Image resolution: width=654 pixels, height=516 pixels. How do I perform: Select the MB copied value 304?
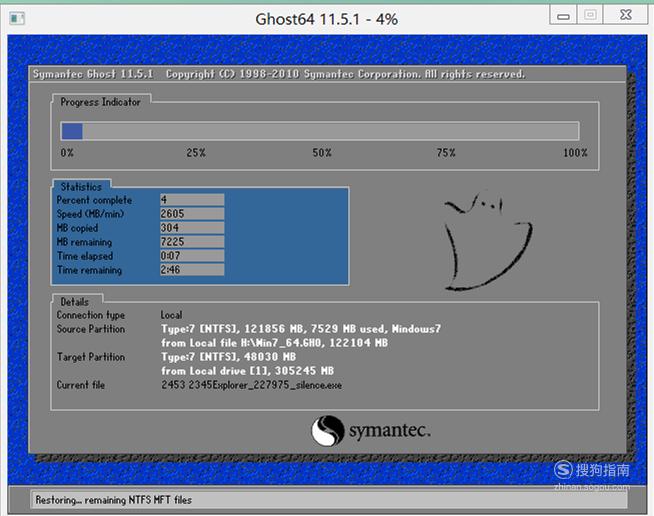(192, 228)
